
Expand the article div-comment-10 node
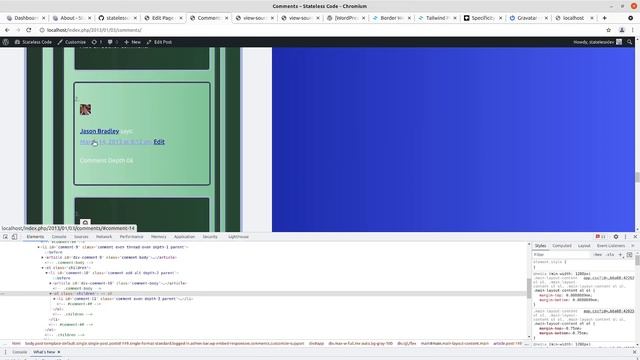click(x=51, y=283)
